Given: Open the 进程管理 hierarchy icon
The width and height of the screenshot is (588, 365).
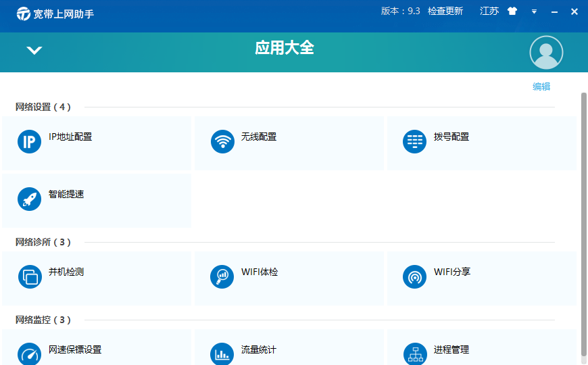Looking at the screenshot, I should click(x=415, y=354).
